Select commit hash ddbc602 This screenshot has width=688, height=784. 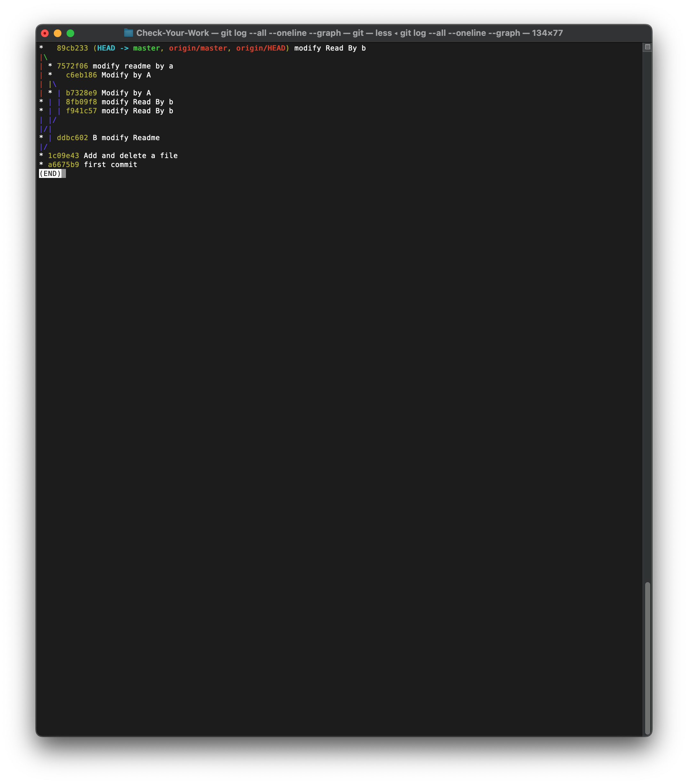(73, 138)
